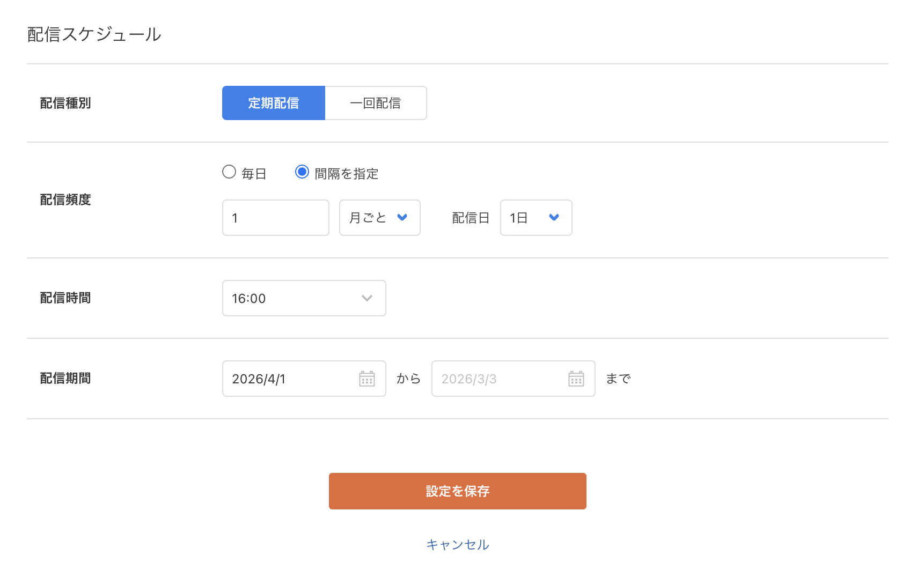Click the blue chevron beside 月ごと
This screenshot has width=924, height=563.
402,217
